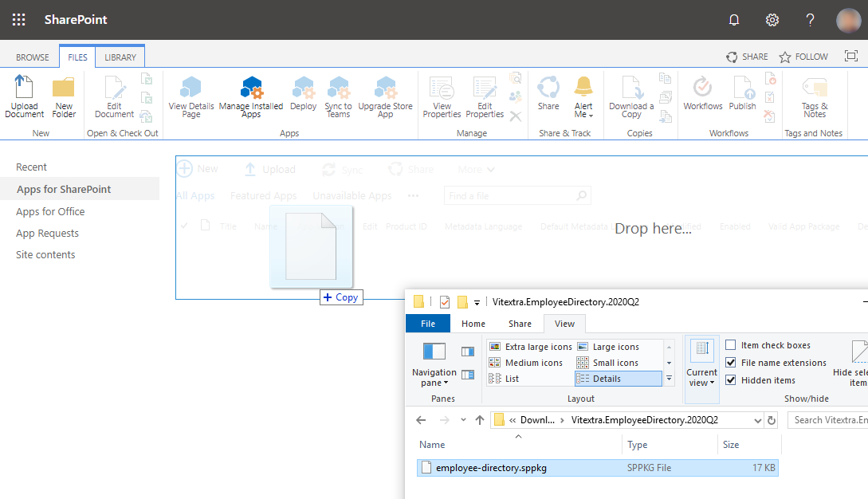Click the Explorer back arrow

point(421,420)
